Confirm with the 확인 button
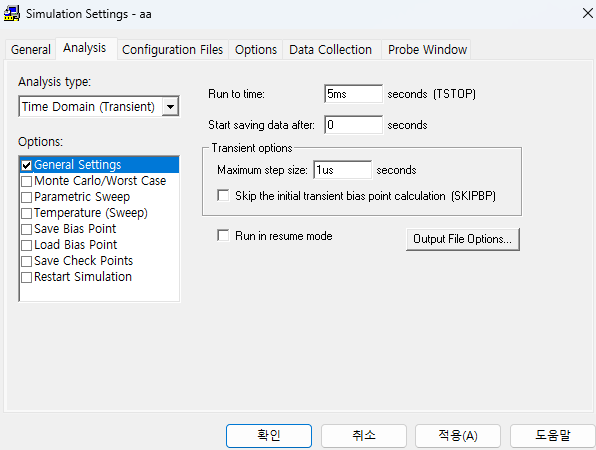 pyautogui.click(x=269, y=436)
